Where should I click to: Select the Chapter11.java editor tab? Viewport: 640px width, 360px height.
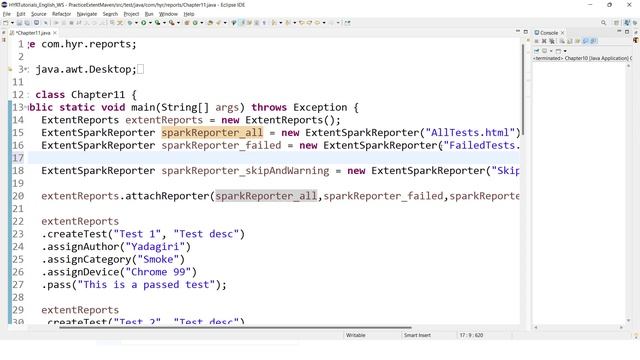click(x=33, y=33)
